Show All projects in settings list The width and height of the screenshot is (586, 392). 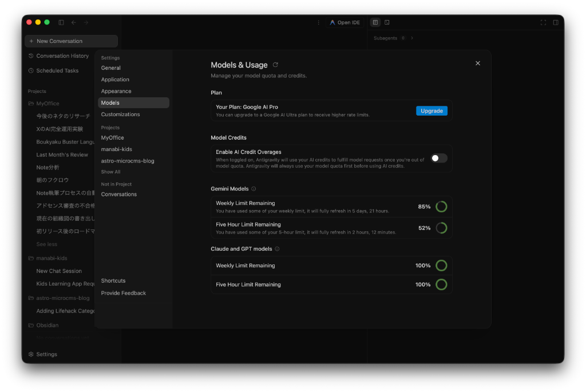coord(110,172)
